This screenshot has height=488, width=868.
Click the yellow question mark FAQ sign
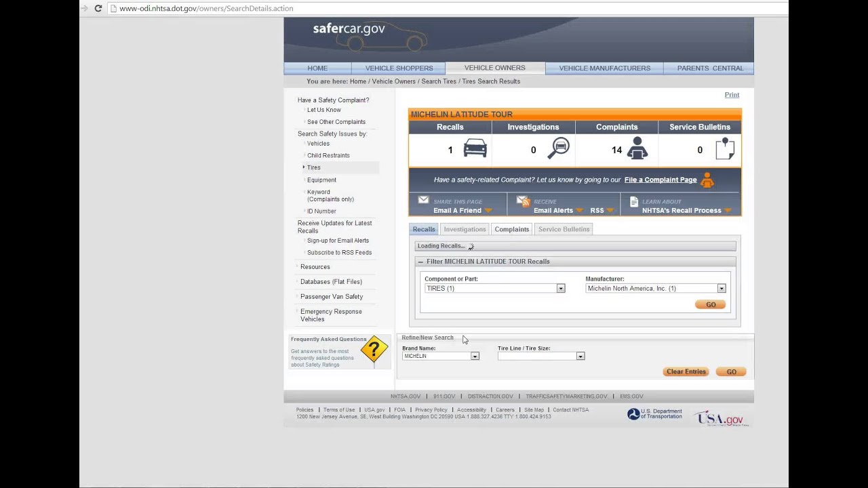tap(374, 350)
